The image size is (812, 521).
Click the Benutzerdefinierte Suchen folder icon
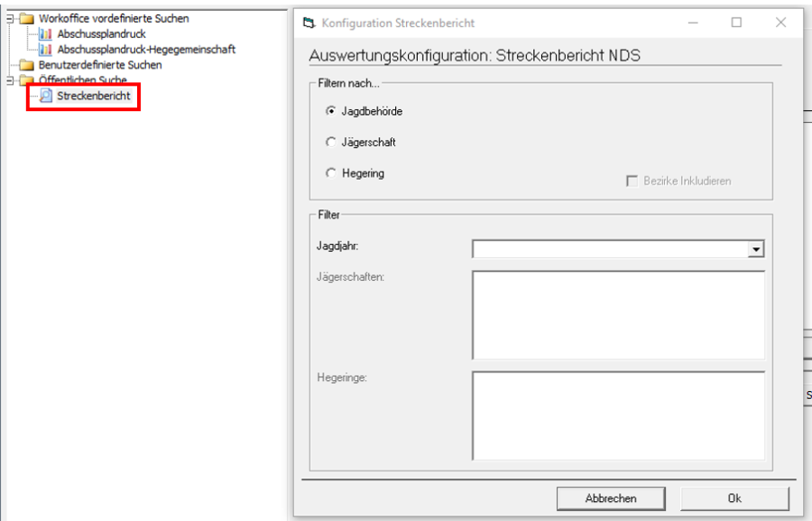[27, 65]
